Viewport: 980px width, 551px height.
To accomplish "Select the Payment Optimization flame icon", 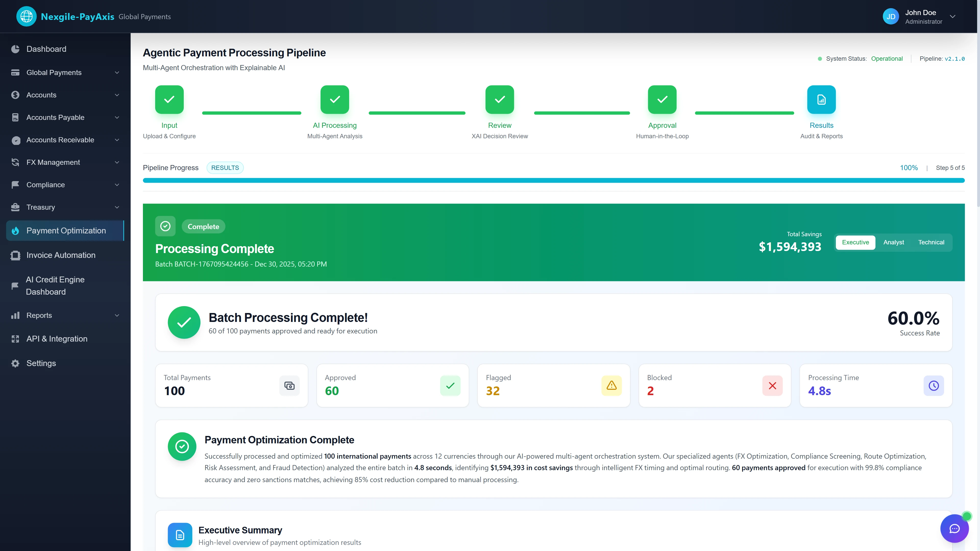I will click(15, 231).
